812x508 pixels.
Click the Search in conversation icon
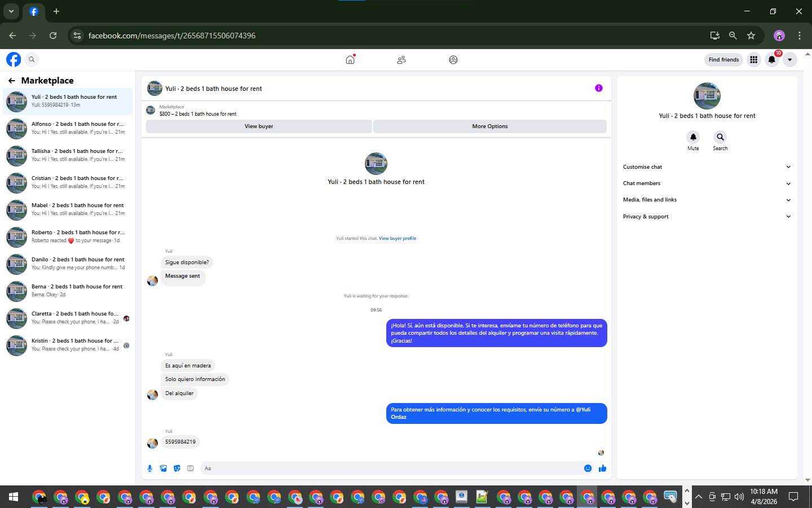720,137
